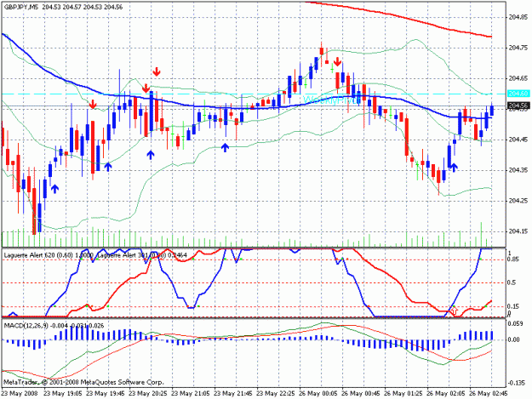Click the 0.85 Laguerre level value
Image resolution: width=532 pixels, height=399 pixels.
512,259
